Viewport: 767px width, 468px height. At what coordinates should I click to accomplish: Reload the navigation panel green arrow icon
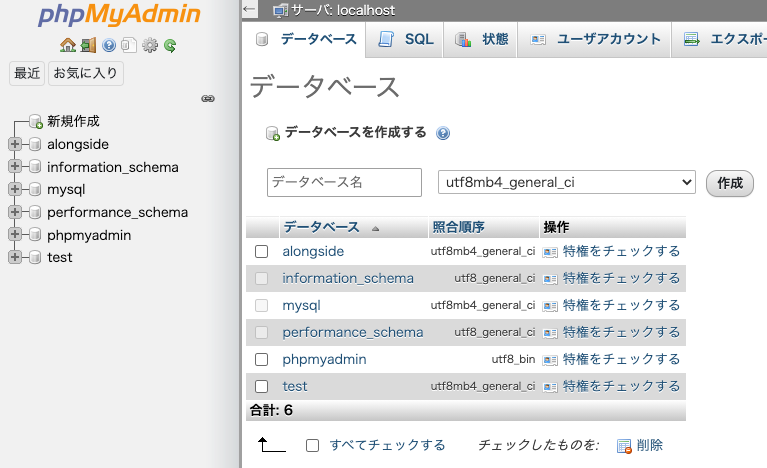pos(170,45)
